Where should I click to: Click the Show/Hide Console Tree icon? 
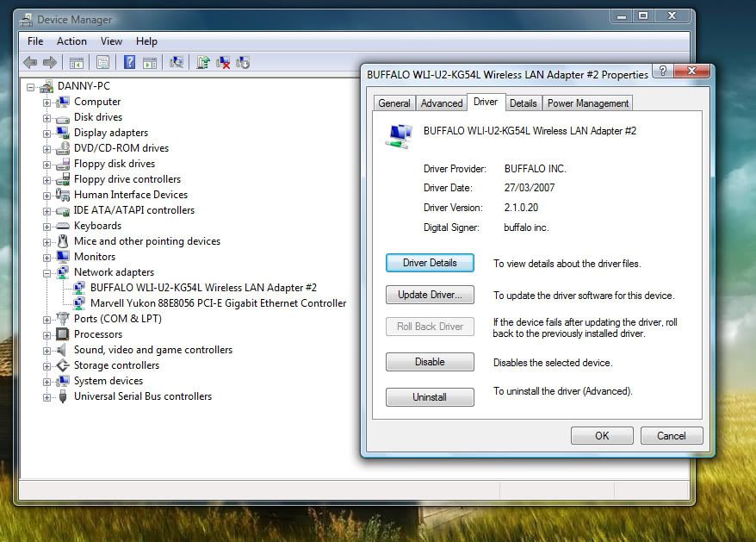[77, 62]
